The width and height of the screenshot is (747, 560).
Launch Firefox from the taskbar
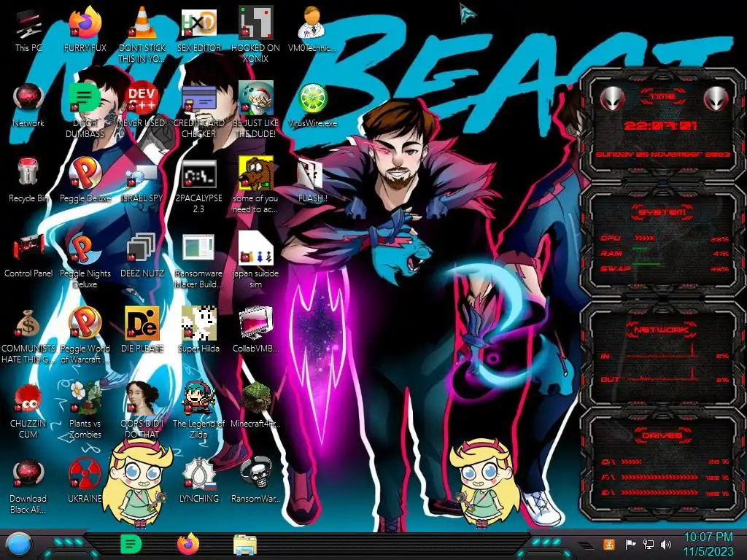(188, 544)
